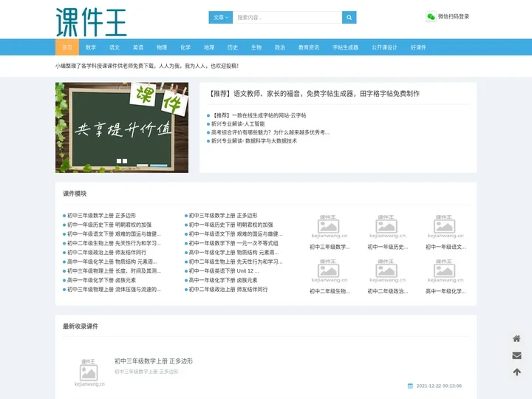Open left column 高中一年级化学上册 物质结构
The image size is (532, 399).
tap(112, 262)
